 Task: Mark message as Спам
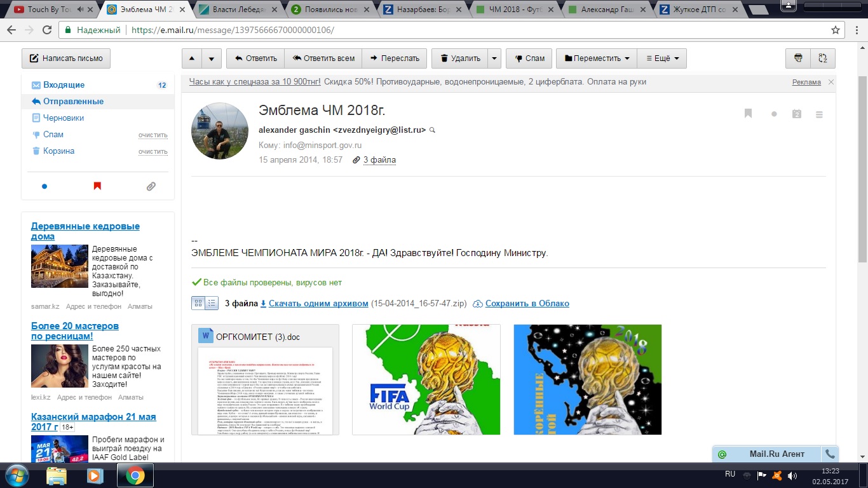pyautogui.click(x=529, y=58)
